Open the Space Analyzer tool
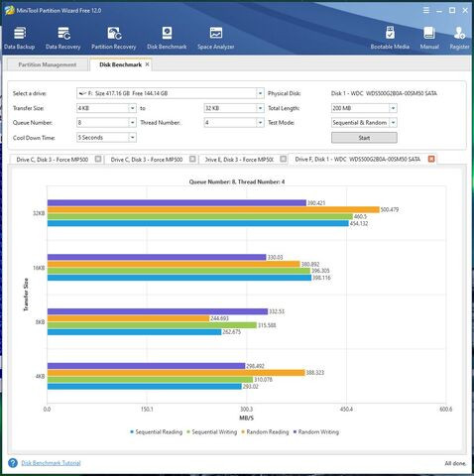This screenshot has height=476, width=474. point(216,38)
